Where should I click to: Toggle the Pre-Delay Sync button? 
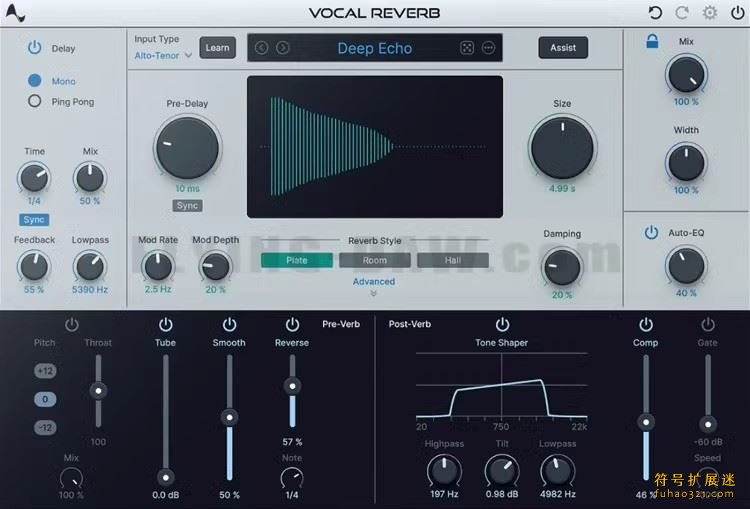[187, 206]
